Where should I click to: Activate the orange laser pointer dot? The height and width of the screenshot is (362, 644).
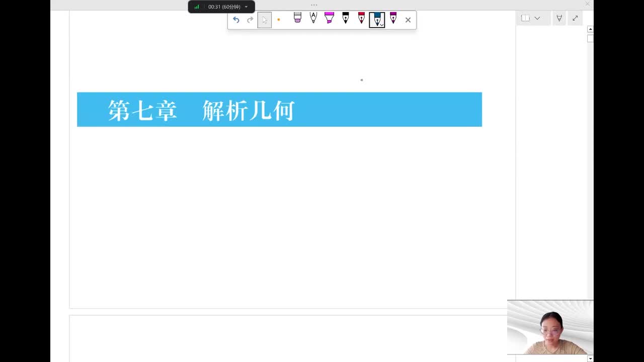pos(278,20)
